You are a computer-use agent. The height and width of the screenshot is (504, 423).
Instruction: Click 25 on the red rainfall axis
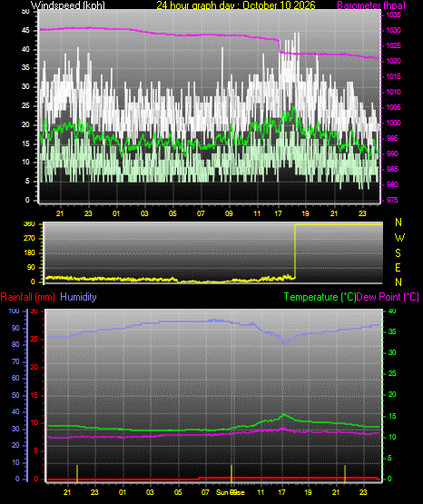34,339
